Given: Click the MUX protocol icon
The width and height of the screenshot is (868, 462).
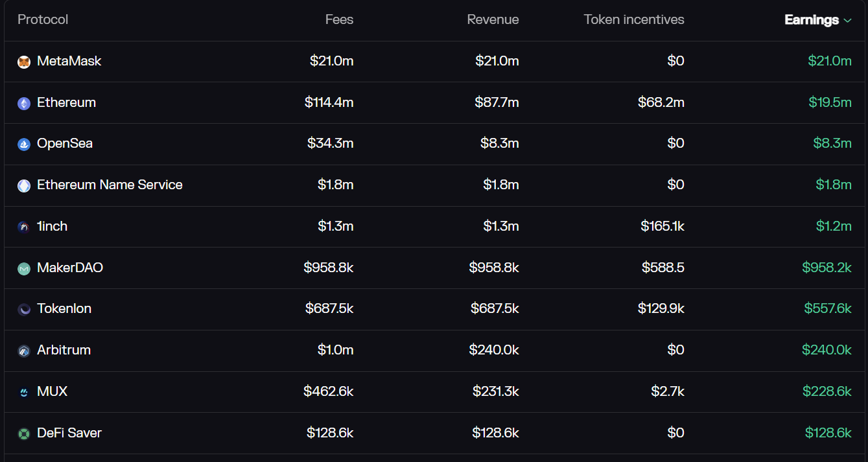Looking at the screenshot, I should click(x=24, y=393).
